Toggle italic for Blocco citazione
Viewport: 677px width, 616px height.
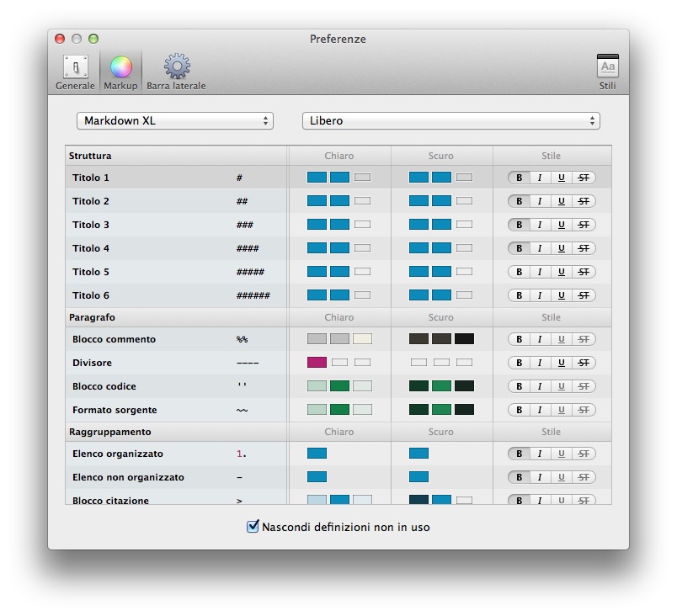540,500
